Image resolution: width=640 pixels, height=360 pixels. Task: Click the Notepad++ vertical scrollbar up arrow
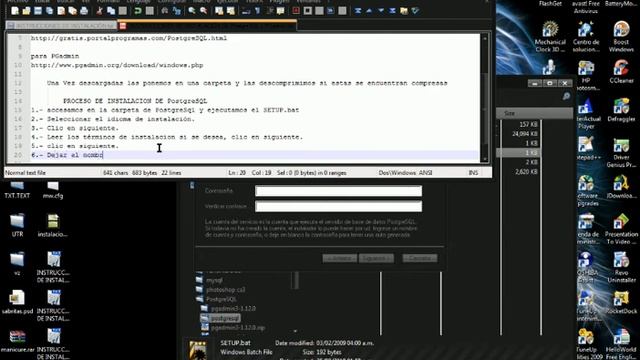click(x=485, y=38)
